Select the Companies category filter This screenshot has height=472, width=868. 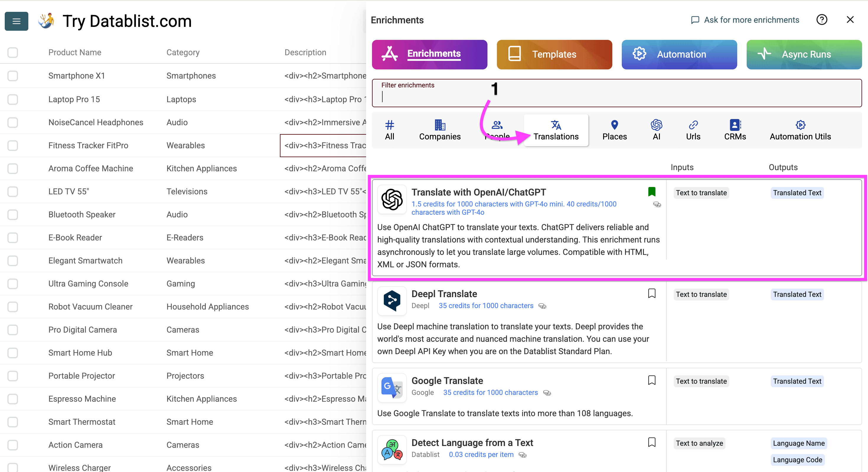pyautogui.click(x=439, y=130)
